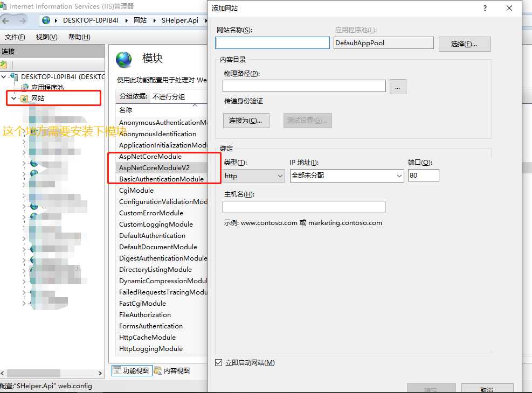Close the 添加网站 dialog
532x393 pixels.
[509, 8]
